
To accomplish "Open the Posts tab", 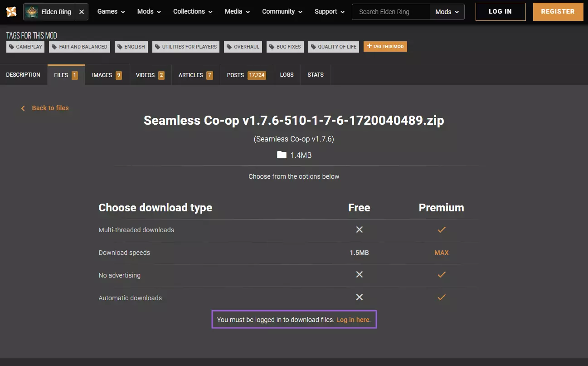I will click(x=246, y=75).
